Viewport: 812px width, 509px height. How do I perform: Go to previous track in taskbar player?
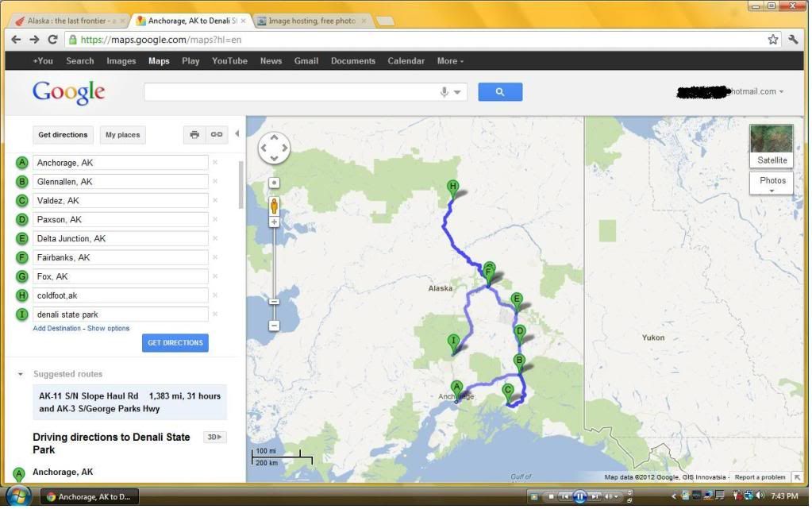click(565, 496)
